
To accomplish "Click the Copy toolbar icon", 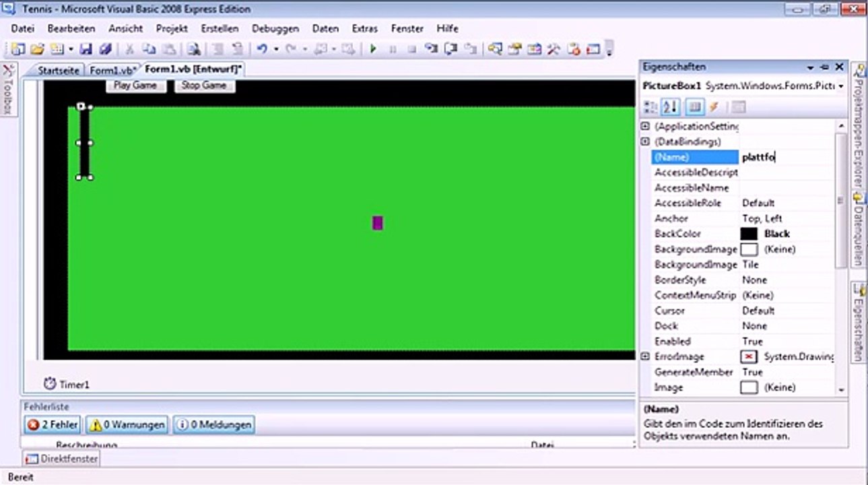I will click(x=149, y=49).
